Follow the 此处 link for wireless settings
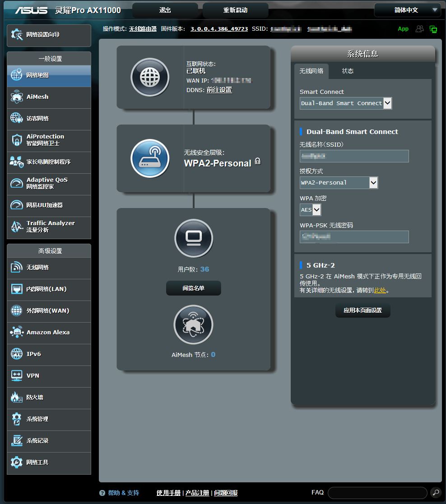The image size is (446, 504). (380, 290)
